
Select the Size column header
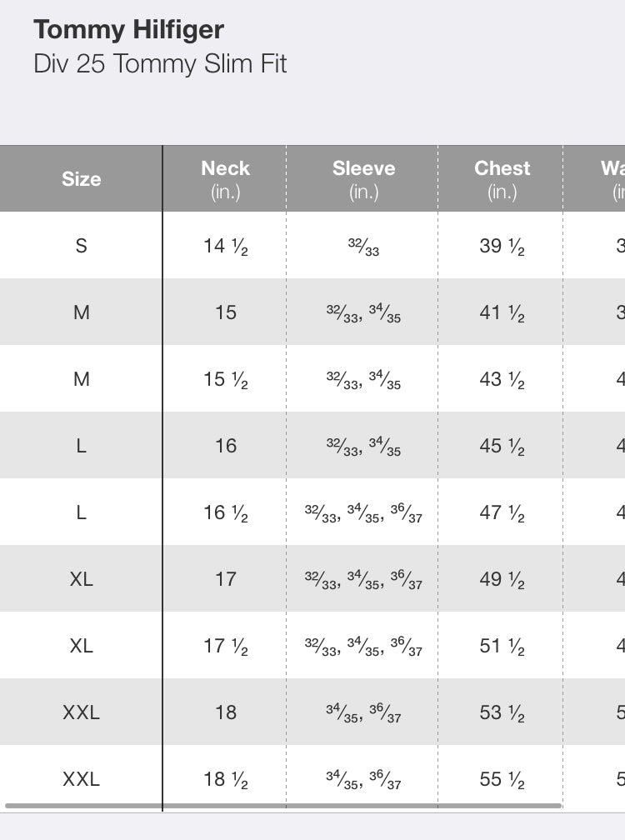click(x=81, y=179)
